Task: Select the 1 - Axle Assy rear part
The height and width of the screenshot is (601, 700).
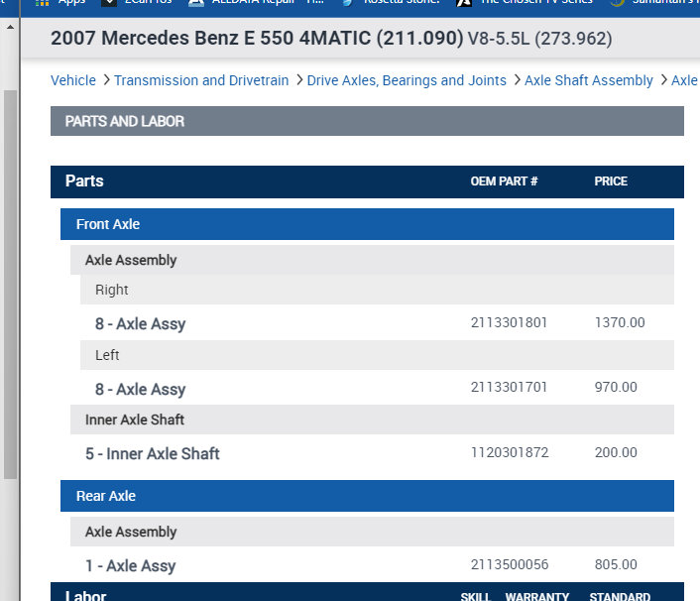Action: click(130, 565)
